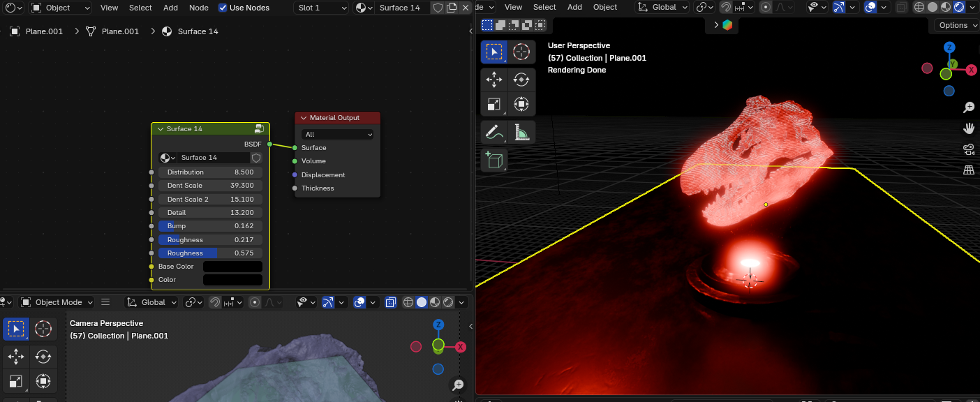Screen dimensions: 980x402
Task: Uncheck the Use Nodes checkbox
Action: pyautogui.click(x=223, y=8)
